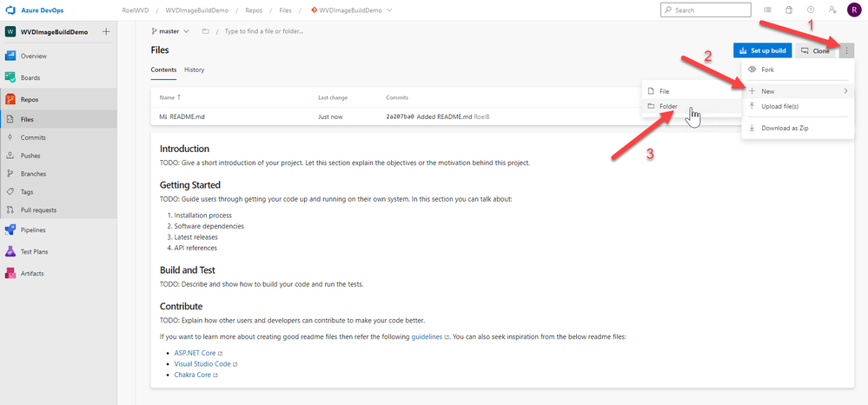Screen dimensions: 868x405
Task: Choose Folder in the New submenu
Action: (x=692, y=106)
